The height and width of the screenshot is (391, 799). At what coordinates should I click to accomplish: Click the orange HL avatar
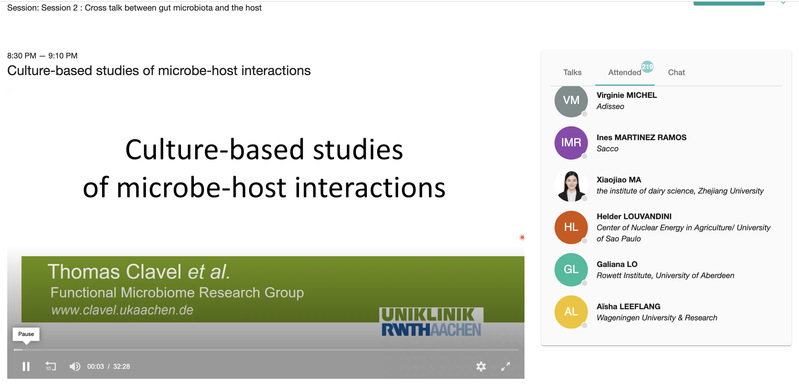(571, 227)
